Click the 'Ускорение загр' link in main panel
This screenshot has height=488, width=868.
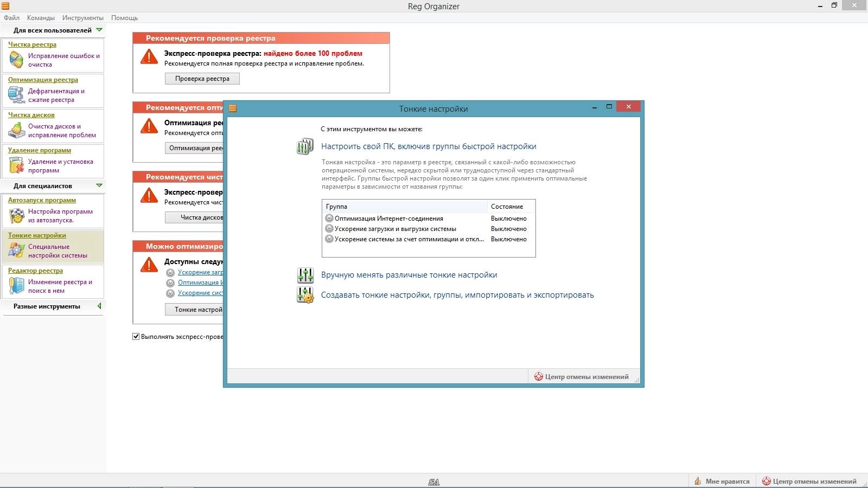[x=201, y=272]
